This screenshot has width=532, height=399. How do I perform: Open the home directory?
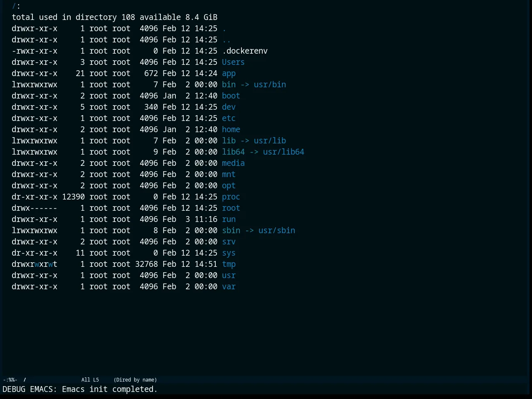(x=231, y=130)
